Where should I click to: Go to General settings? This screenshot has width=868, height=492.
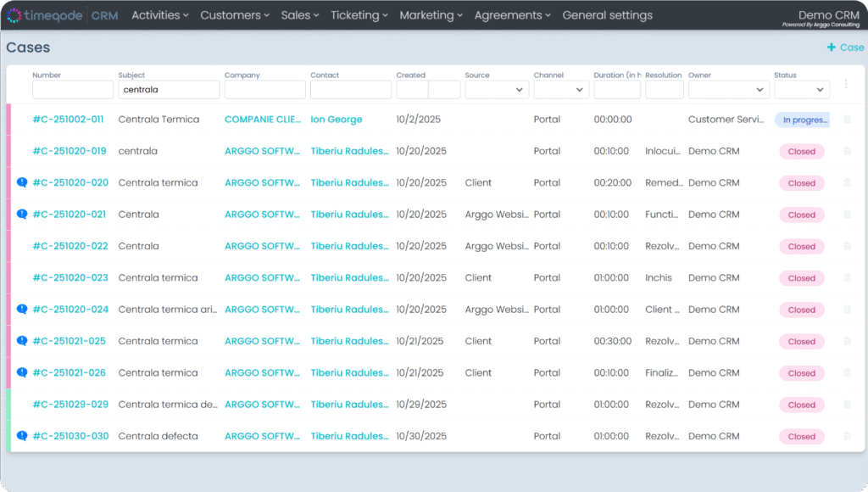[x=607, y=15]
